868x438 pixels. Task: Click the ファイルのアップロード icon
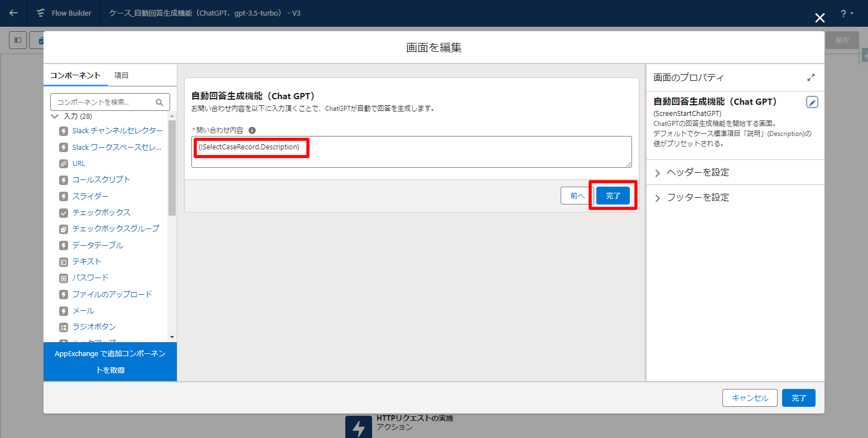point(64,294)
